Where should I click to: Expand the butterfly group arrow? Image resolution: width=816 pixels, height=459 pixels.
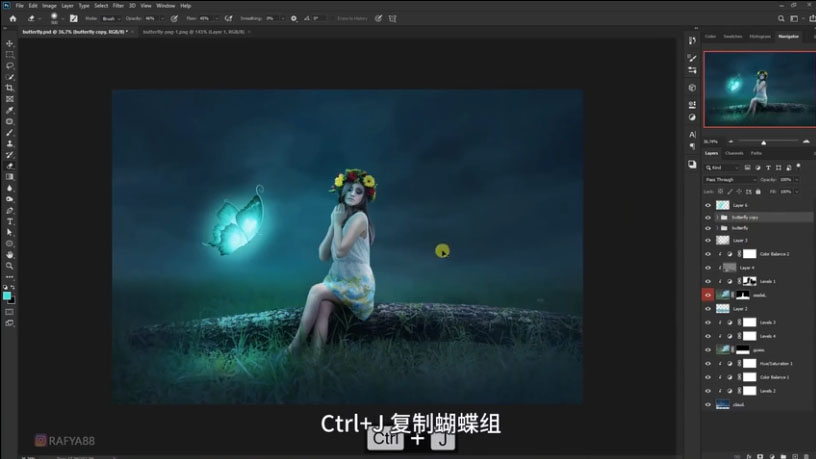717,228
